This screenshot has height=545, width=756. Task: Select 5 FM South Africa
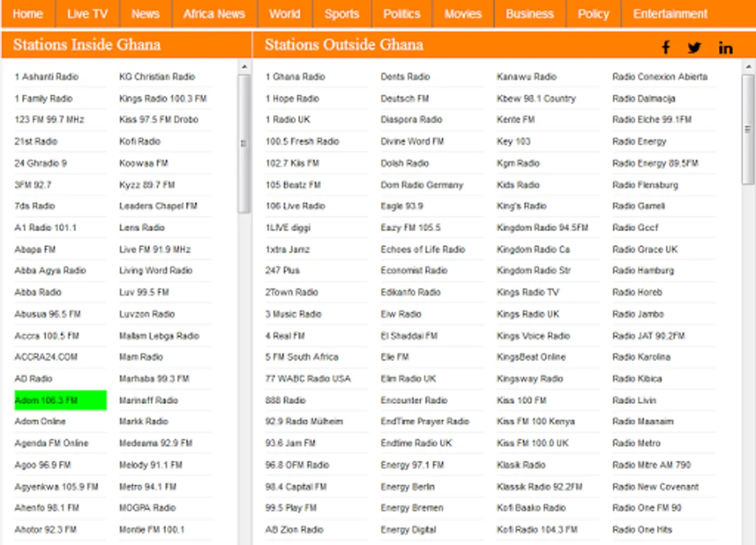[301, 357]
